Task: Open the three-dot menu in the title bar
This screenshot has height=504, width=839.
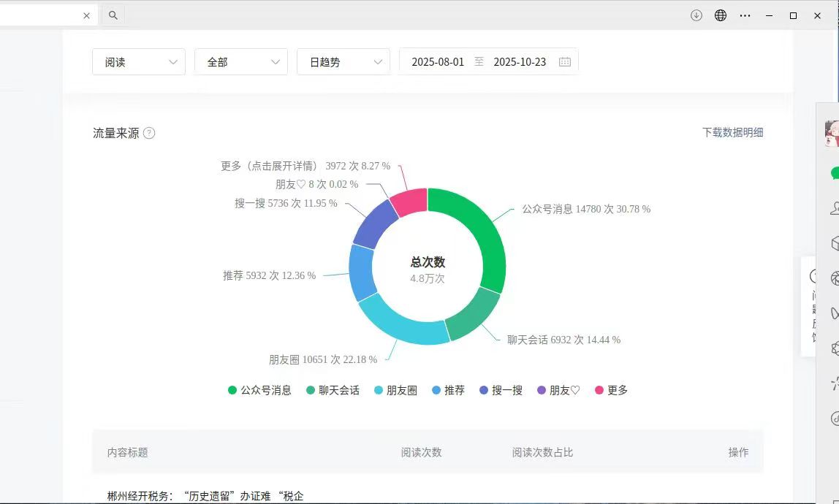Action: click(x=745, y=15)
